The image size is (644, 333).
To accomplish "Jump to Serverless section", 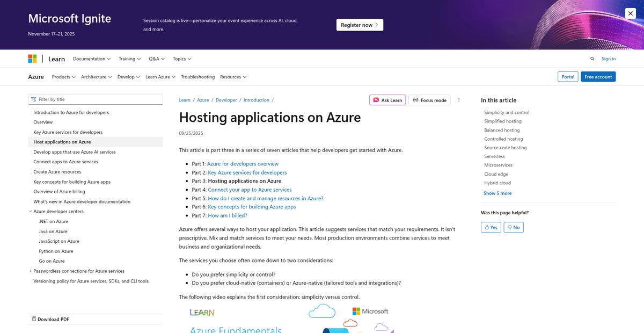I will 494,156.
